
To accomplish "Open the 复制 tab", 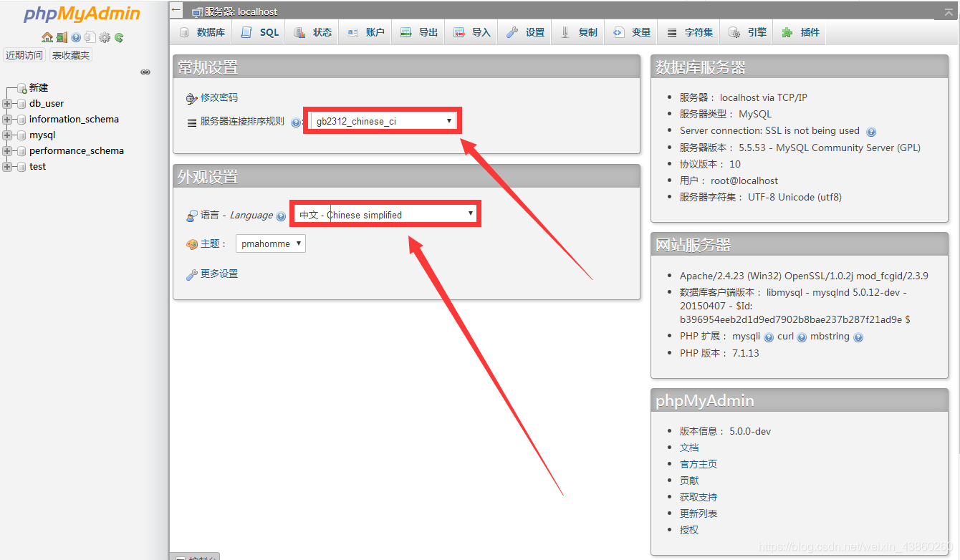I will [x=578, y=32].
